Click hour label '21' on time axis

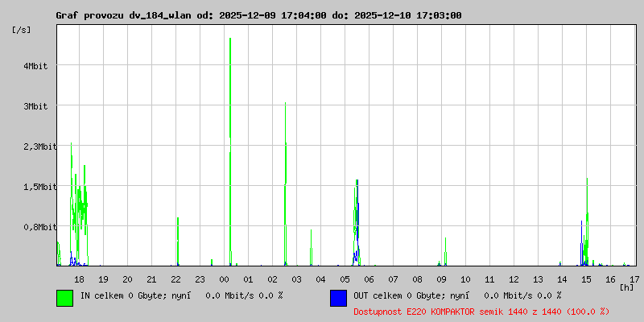[151, 279]
